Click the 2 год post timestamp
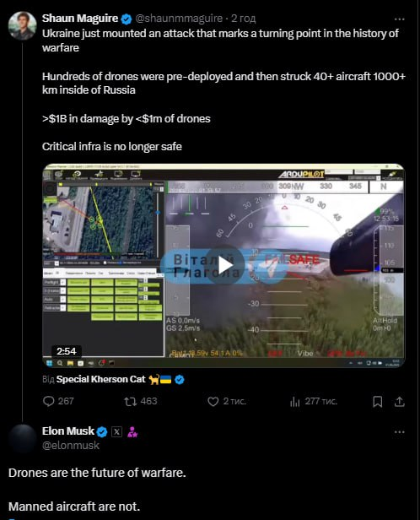 point(243,19)
